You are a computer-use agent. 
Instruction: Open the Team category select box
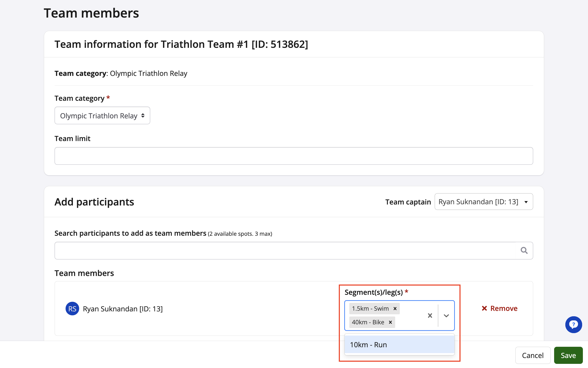[102, 116]
